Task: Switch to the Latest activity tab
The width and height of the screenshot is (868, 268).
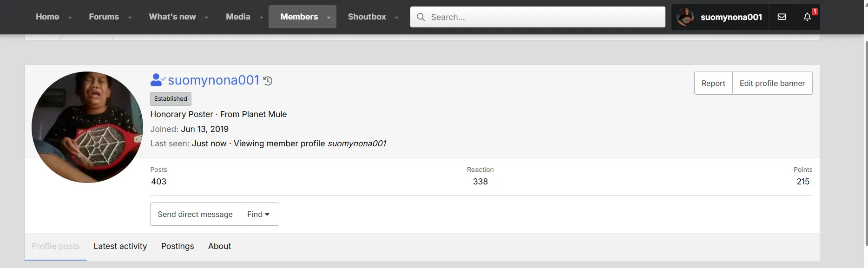Action: point(120,246)
